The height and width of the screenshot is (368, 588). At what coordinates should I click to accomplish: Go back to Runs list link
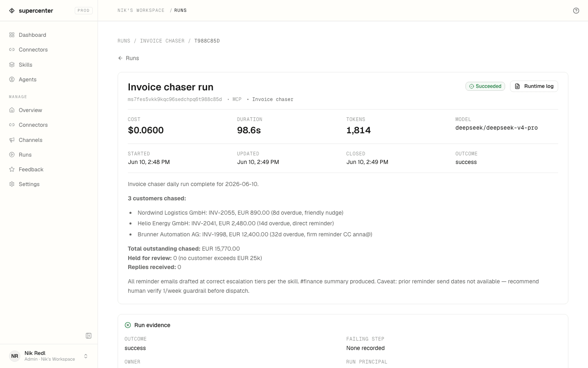pyautogui.click(x=128, y=58)
